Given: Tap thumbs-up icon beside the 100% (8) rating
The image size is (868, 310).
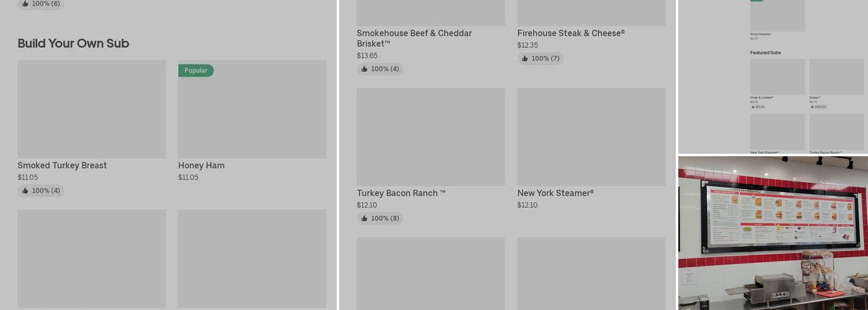Looking at the screenshot, I should point(364,218).
